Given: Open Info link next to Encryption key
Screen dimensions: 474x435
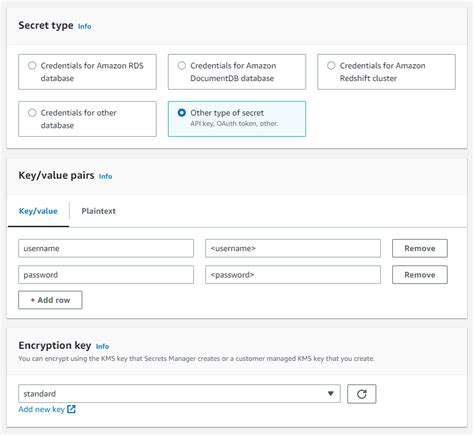Looking at the screenshot, I should [102, 346].
